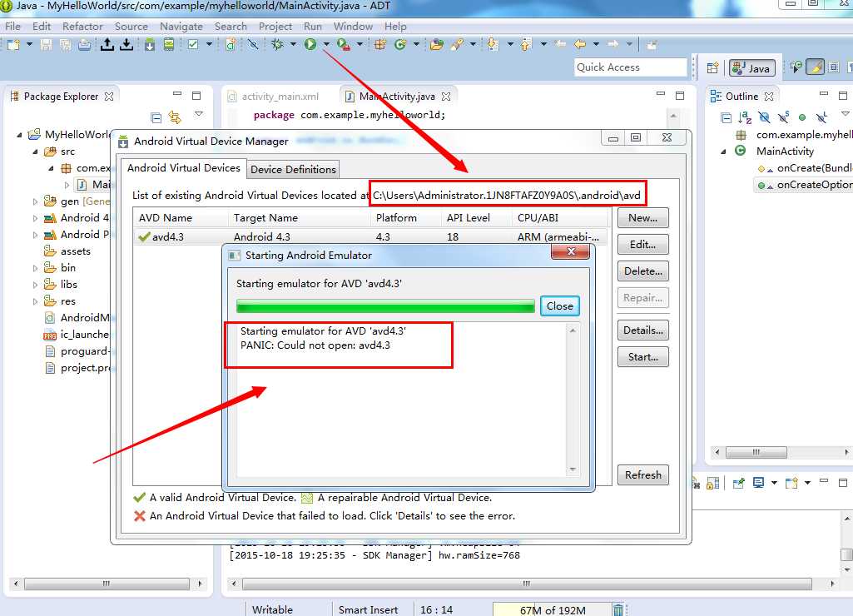The image size is (853, 616).
Task: Expand the libs folder node
Action: point(35,285)
